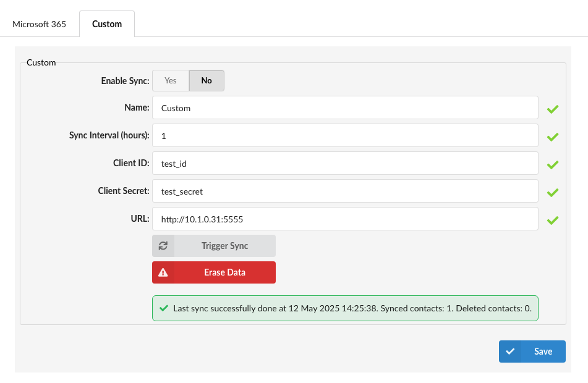
Task: Click the refresh icon on Trigger Sync
Action: pyautogui.click(x=163, y=246)
